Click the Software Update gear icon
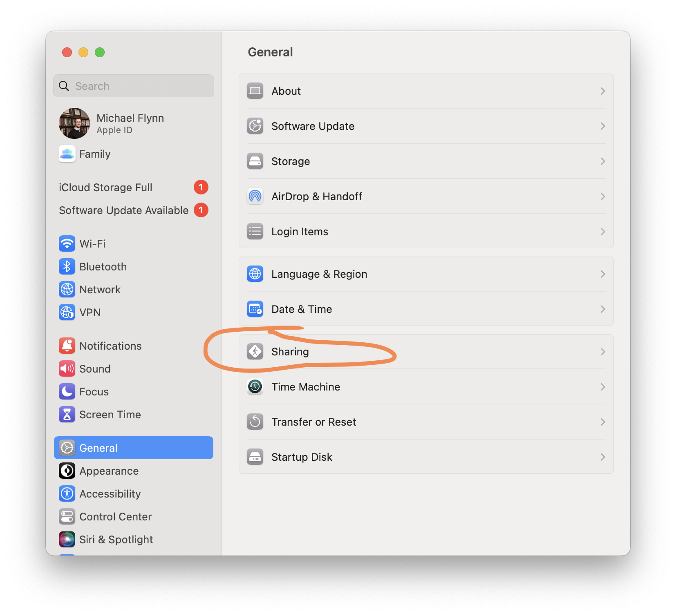The image size is (676, 616). click(255, 126)
